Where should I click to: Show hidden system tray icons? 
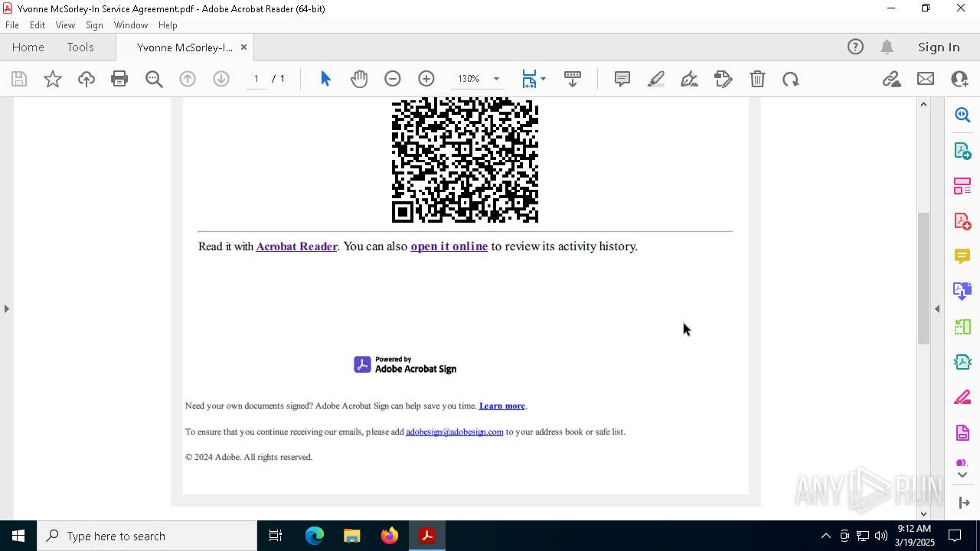point(825,536)
